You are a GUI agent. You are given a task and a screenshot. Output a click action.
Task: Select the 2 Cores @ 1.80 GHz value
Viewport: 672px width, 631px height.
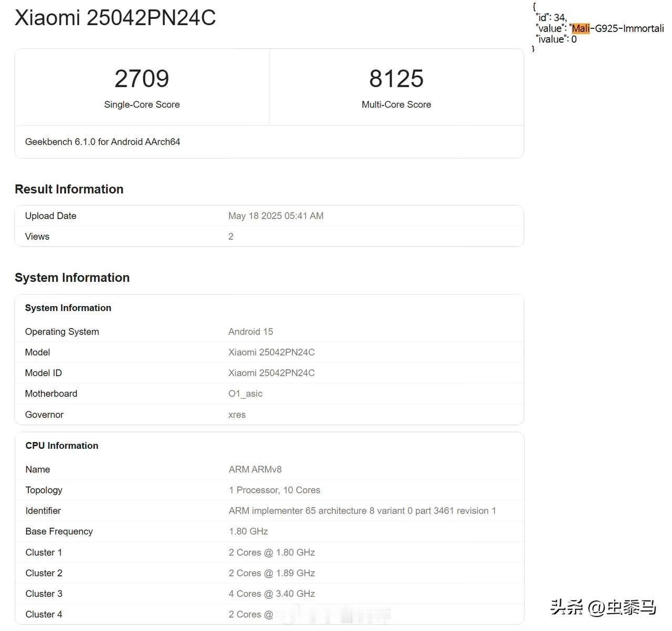272,552
